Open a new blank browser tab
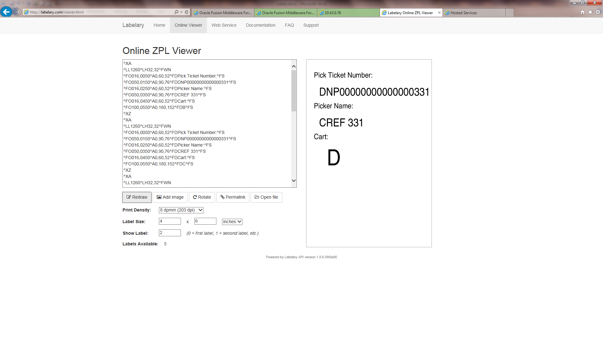 pos(510,13)
